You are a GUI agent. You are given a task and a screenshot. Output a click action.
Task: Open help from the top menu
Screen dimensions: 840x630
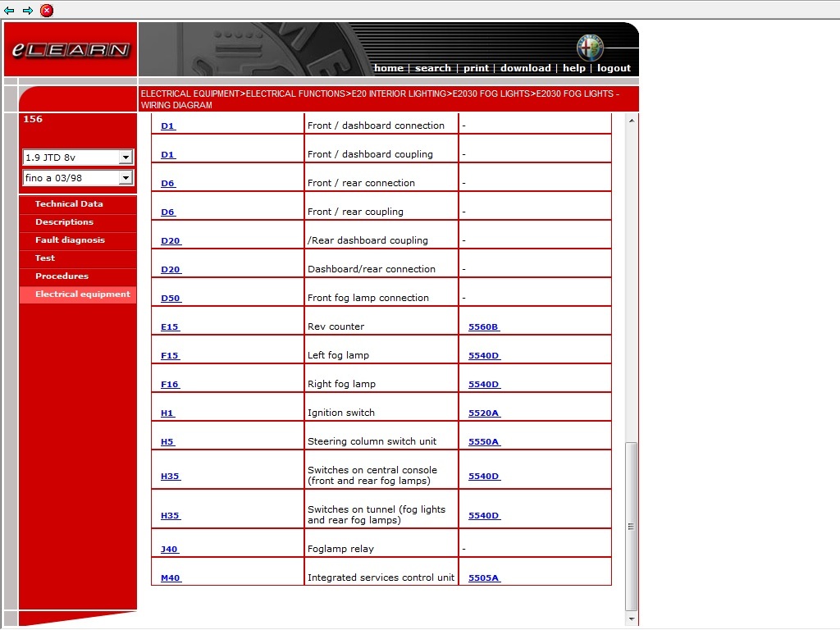pyautogui.click(x=573, y=68)
